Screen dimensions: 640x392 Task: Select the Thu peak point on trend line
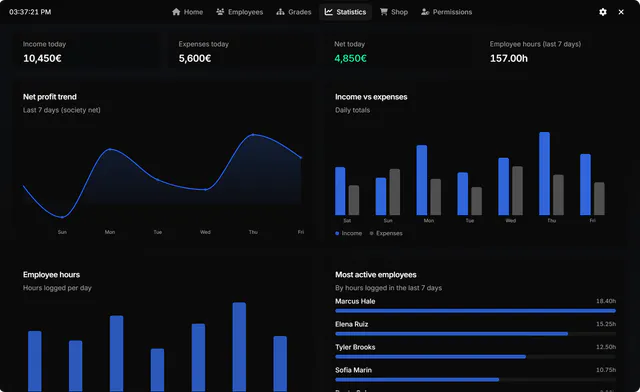tap(253, 134)
